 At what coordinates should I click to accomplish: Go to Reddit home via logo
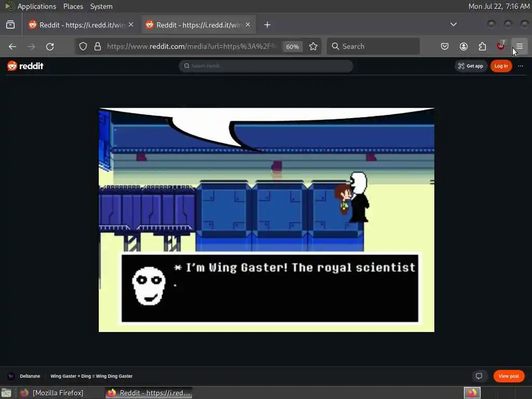point(25,66)
